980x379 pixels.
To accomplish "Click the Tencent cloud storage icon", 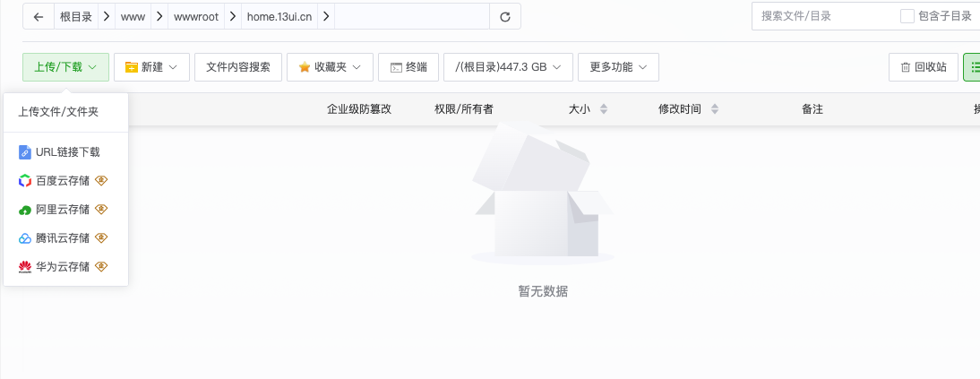I will click(25, 238).
